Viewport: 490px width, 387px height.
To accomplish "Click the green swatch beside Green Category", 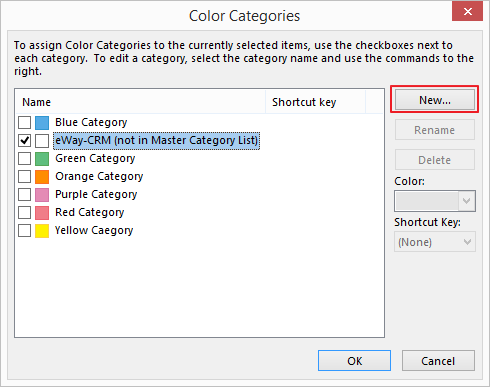I will point(42,159).
